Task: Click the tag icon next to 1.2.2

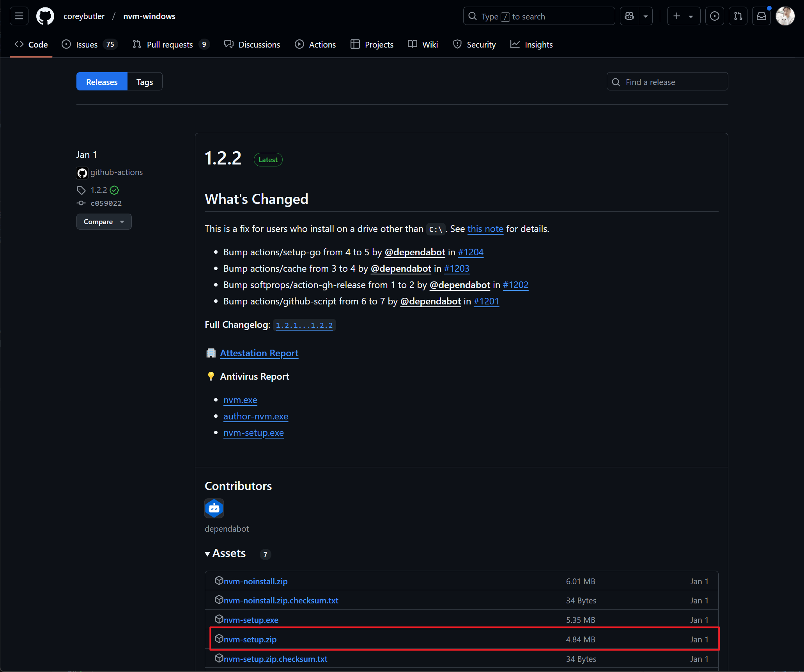Action: pyautogui.click(x=81, y=190)
